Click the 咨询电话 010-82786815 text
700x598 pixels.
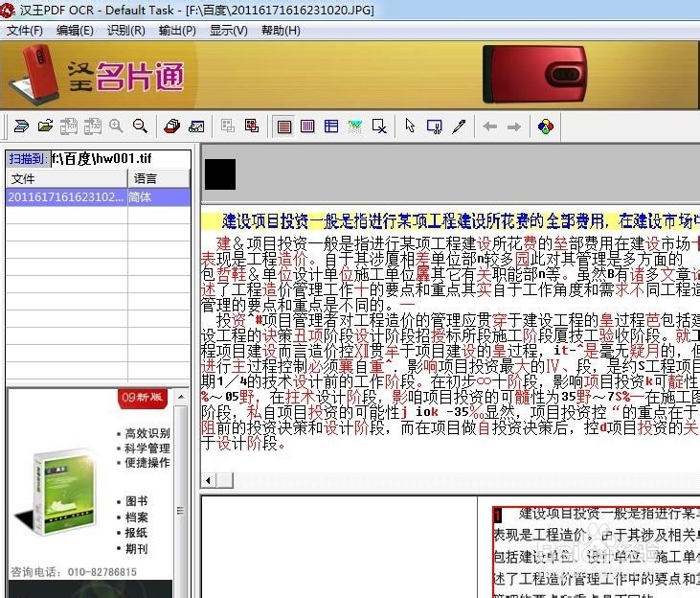pyautogui.click(x=74, y=572)
